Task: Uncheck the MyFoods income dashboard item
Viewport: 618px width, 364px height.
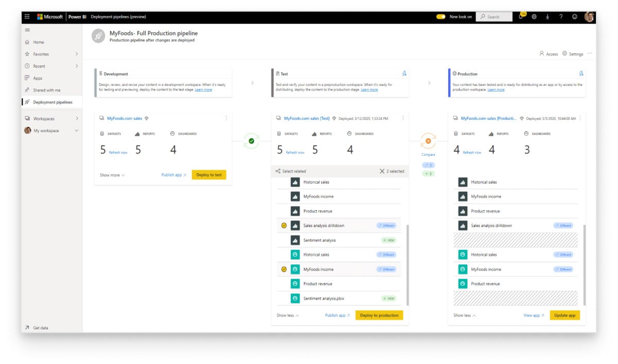Action: tap(284, 269)
